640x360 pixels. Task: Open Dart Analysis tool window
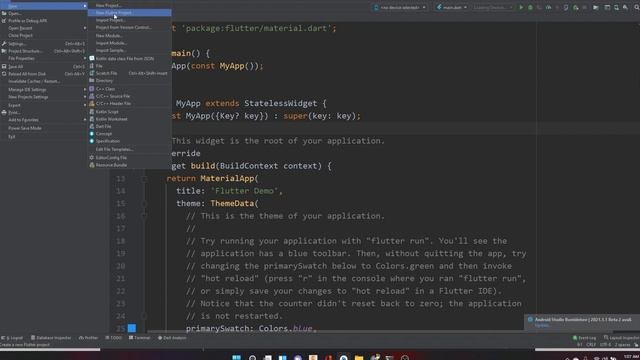172,338
